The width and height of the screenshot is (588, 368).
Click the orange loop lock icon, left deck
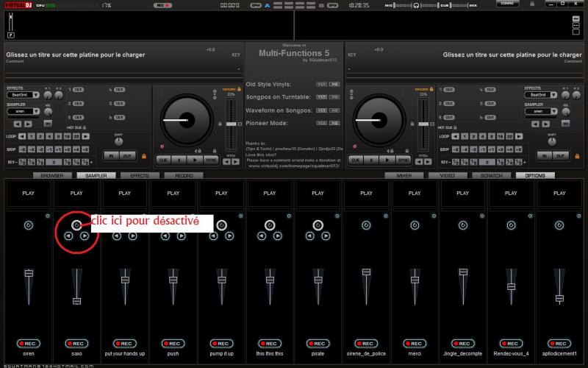click(143, 156)
